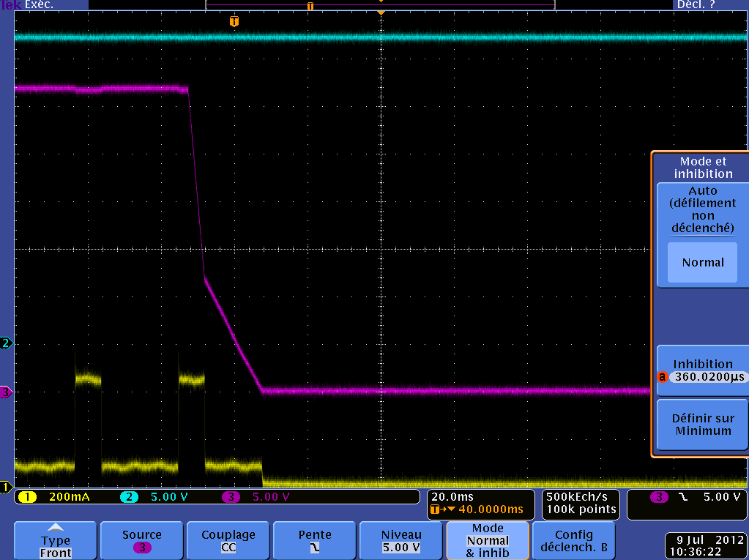Select the trigger Source channel 3 button
Screen dimensions: 749x560
(x=142, y=541)
